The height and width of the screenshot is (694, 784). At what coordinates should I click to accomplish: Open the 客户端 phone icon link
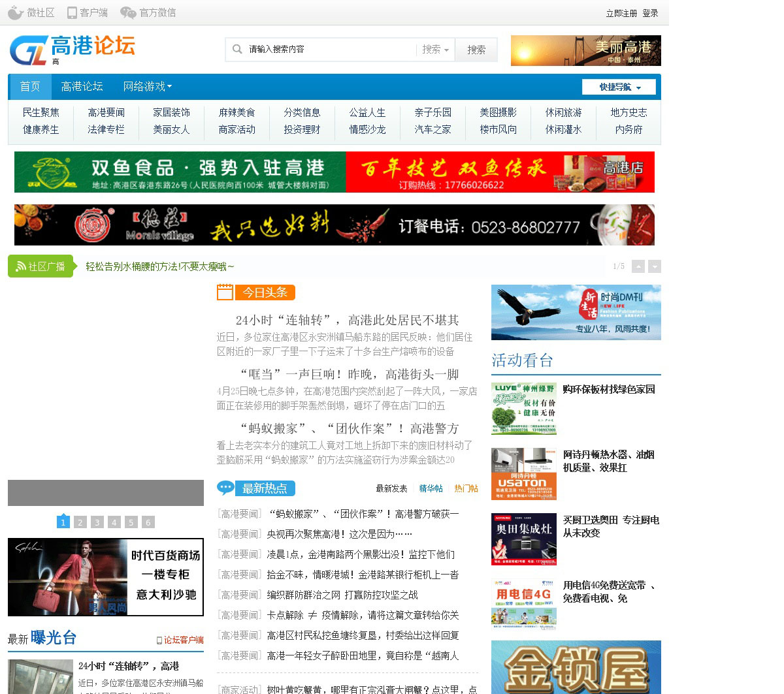point(88,12)
